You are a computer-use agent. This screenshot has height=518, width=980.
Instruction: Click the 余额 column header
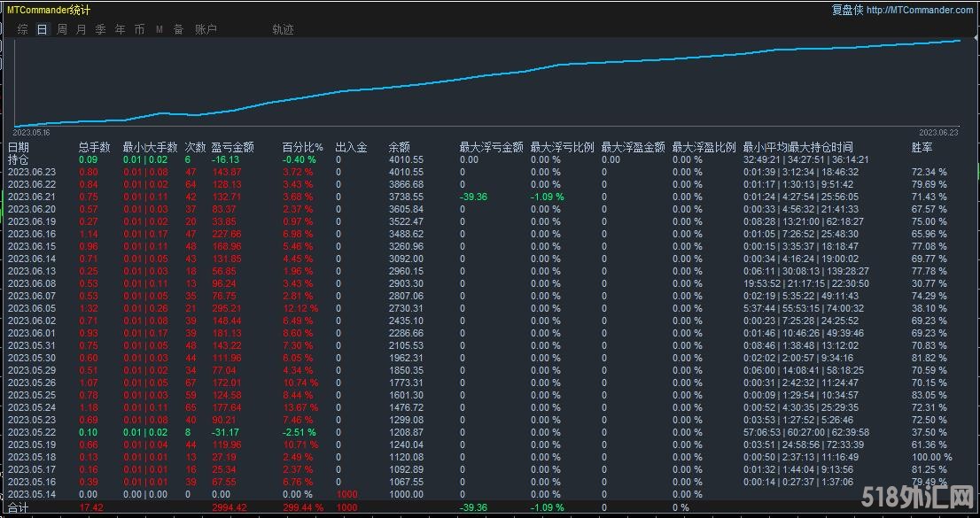click(x=399, y=147)
